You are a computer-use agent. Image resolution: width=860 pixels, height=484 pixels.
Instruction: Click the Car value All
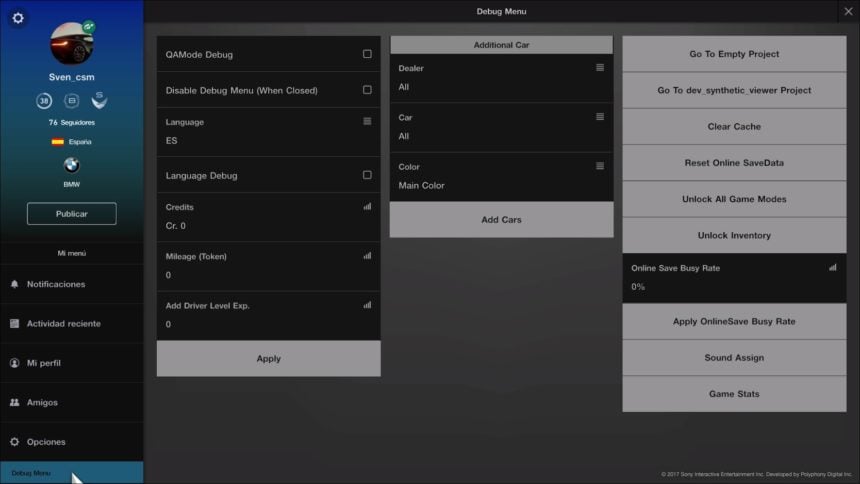[404, 136]
